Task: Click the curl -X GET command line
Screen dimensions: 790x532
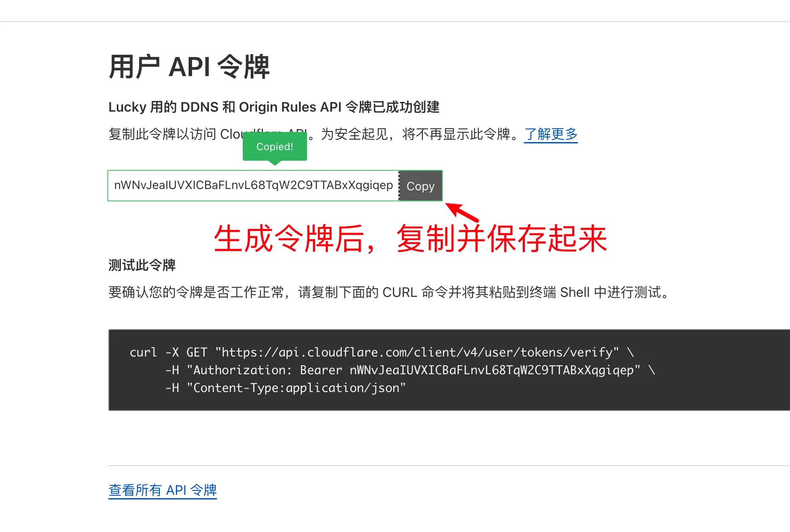Action: pos(381,352)
